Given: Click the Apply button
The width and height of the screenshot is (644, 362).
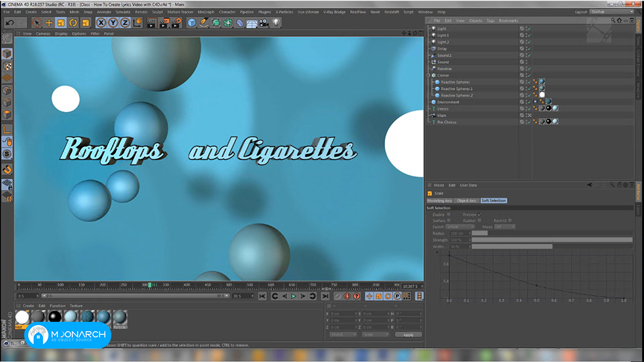Looking at the screenshot, I should point(409,335).
